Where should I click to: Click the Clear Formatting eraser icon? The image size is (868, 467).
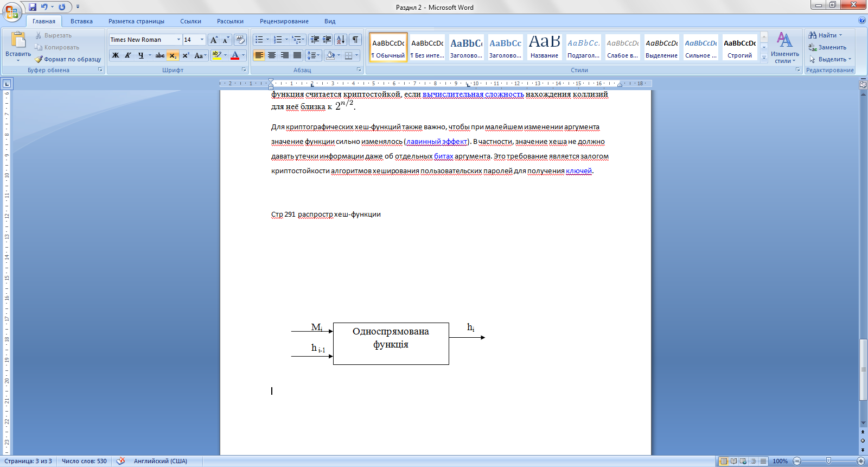(240, 40)
